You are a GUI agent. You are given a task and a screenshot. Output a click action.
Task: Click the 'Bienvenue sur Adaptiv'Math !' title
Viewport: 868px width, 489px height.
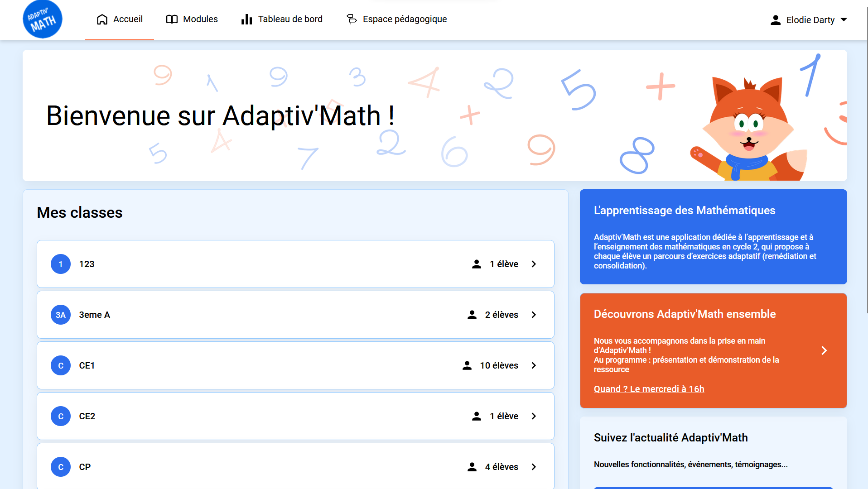pos(221,115)
